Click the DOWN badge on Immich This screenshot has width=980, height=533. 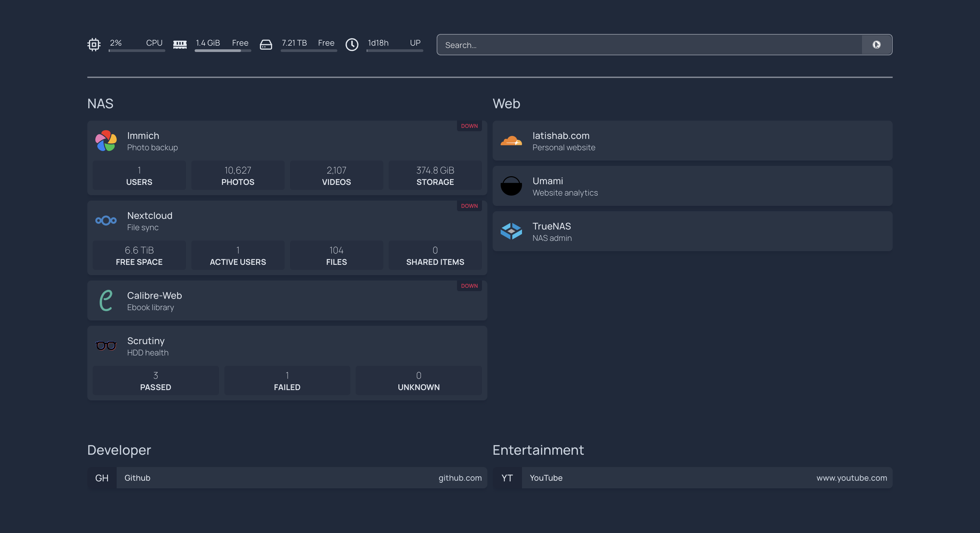[469, 126]
